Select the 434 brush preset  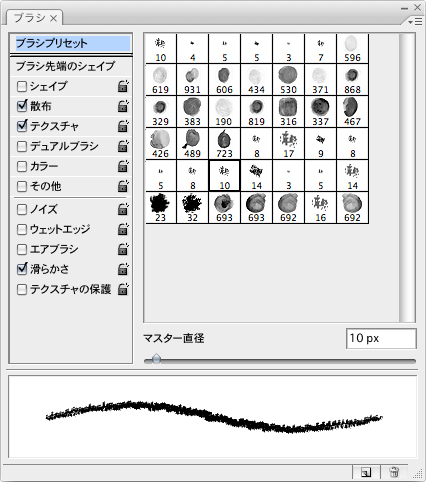point(256,80)
